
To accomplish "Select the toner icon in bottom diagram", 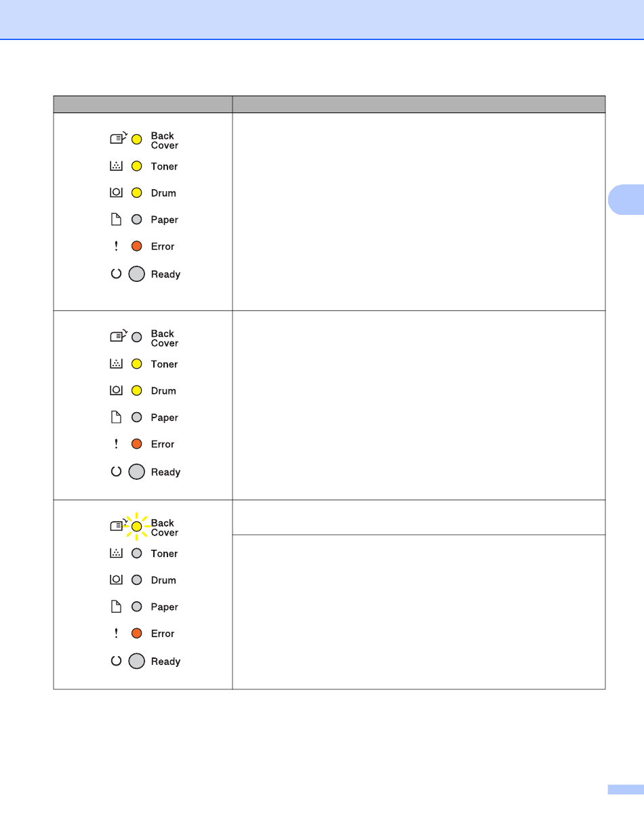I will coord(116,553).
